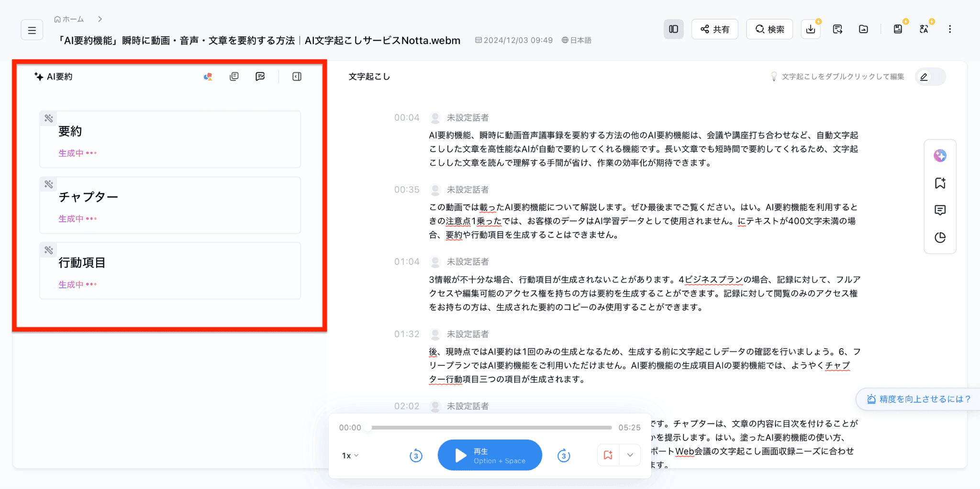This screenshot has height=489, width=980.
Task: Click the colorful AI template icon
Action: [x=208, y=77]
